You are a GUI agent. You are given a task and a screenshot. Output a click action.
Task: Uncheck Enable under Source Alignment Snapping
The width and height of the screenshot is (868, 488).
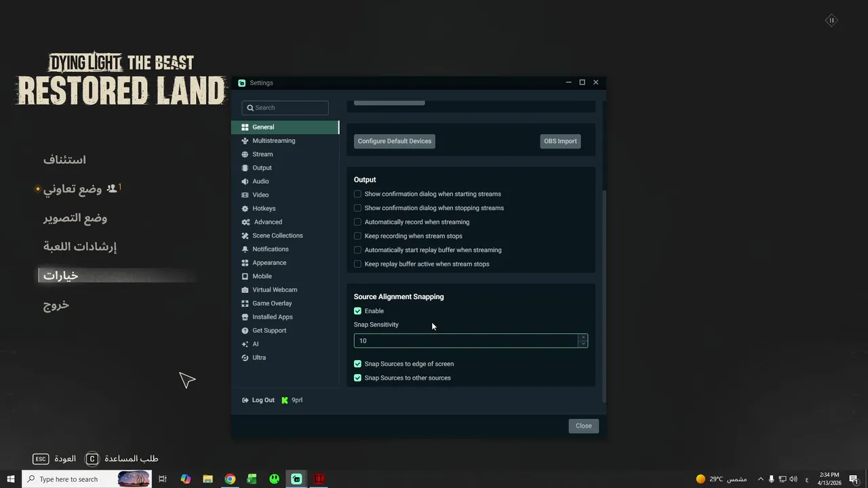(x=357, y=311)
